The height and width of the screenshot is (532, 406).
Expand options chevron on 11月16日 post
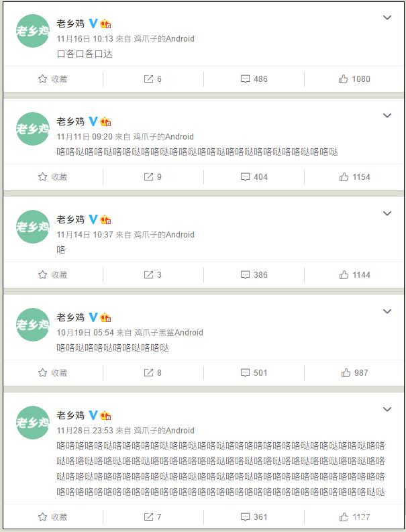point(387,17)
